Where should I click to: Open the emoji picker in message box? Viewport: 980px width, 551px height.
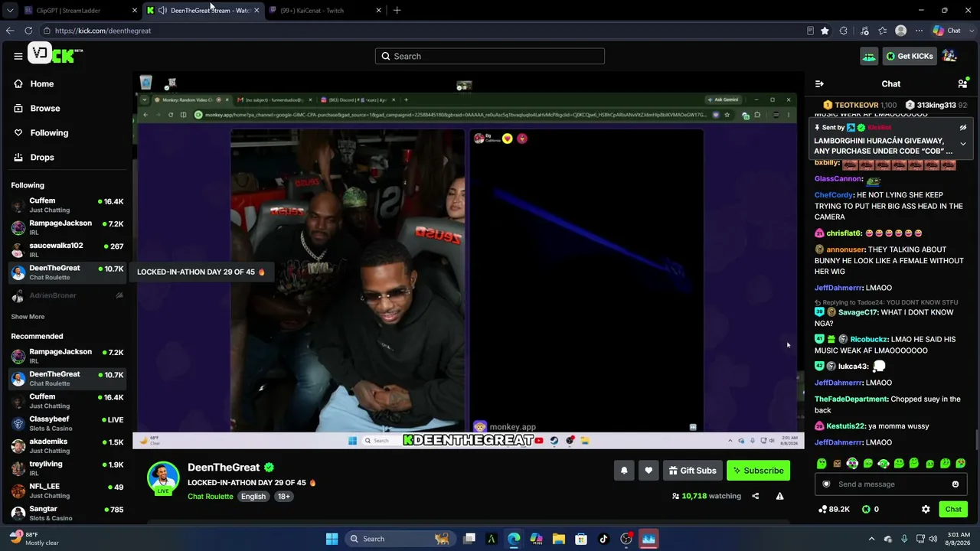coord(955,484)
